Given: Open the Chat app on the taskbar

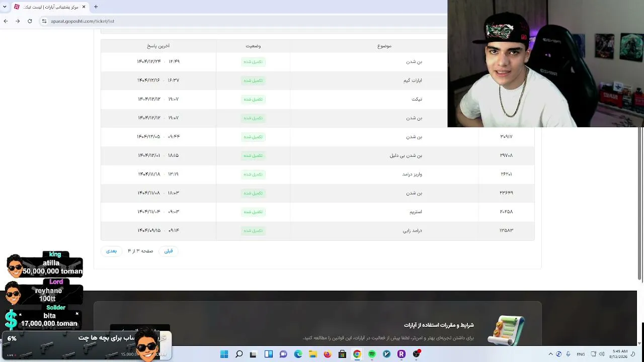Looking at the screenshot, I should pyautogui.click(x=283, y=354).
